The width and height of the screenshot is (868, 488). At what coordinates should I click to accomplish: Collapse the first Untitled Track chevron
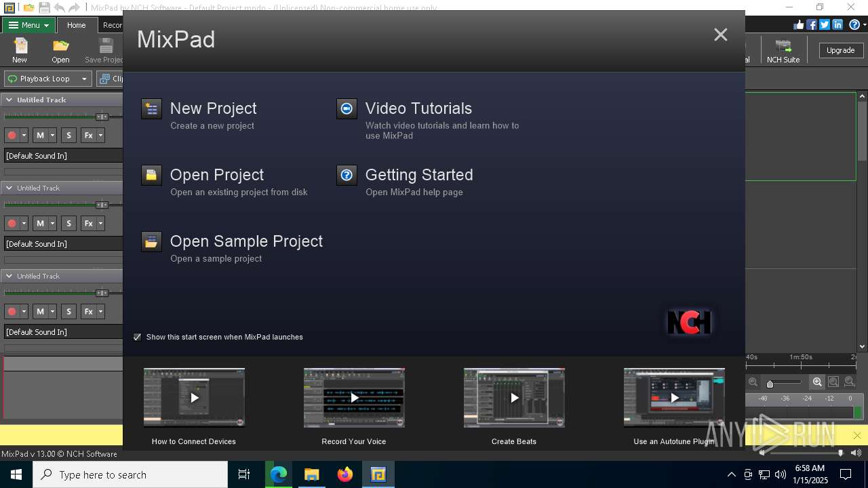tap(9, 100)
